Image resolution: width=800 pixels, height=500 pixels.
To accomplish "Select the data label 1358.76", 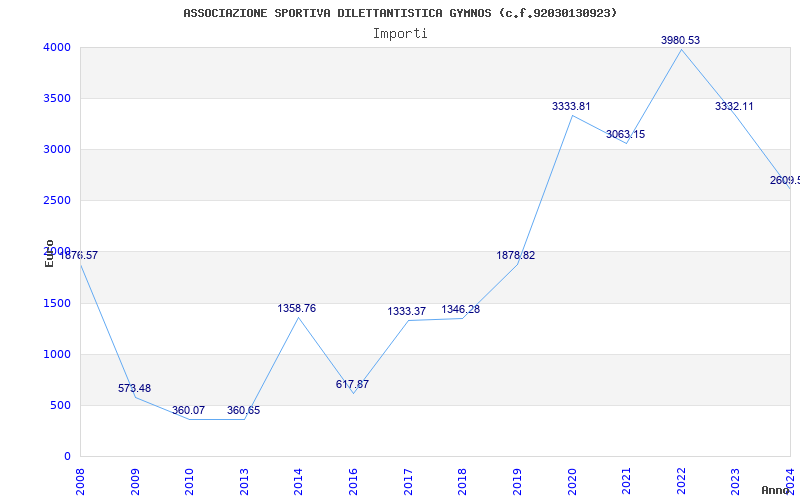I will click(x=296, y=309).
